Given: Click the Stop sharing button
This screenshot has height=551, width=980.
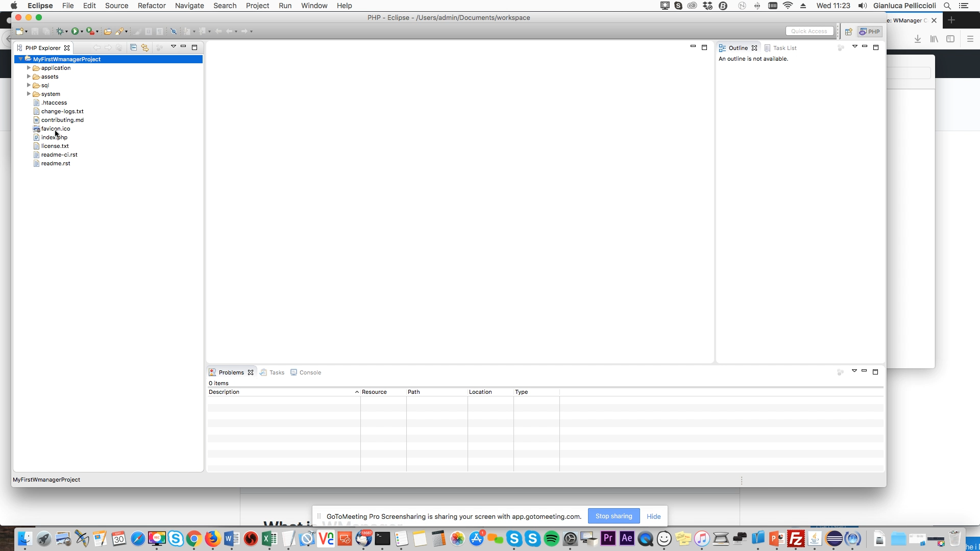Looking at the screenshot, I should [x=614, y=516].
